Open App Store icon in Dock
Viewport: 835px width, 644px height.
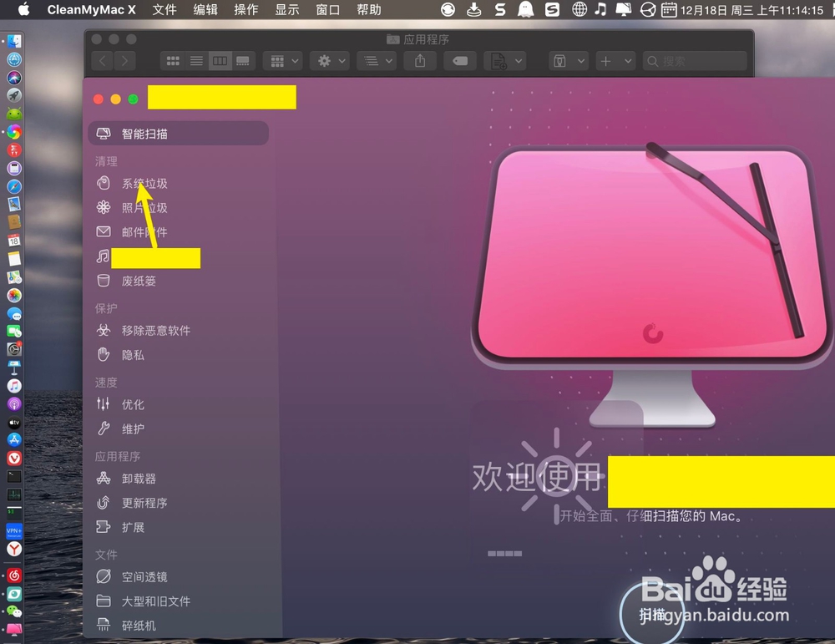click(14, 440)
